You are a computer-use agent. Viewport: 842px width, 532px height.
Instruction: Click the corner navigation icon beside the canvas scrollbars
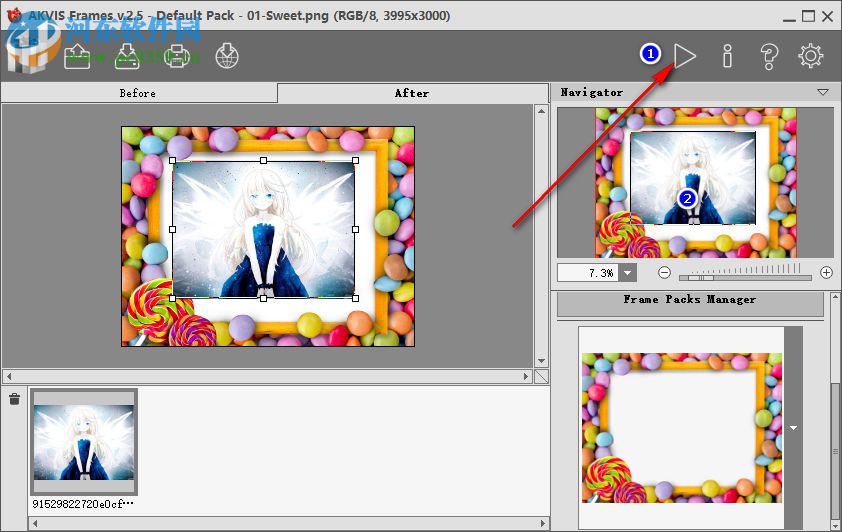point(541,376)
